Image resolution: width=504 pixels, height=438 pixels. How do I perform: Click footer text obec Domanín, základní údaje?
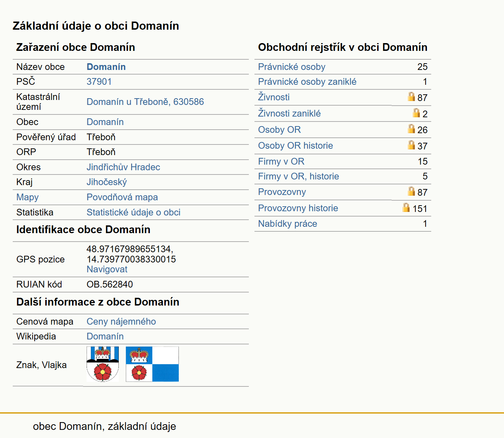(x=104, y=426)
